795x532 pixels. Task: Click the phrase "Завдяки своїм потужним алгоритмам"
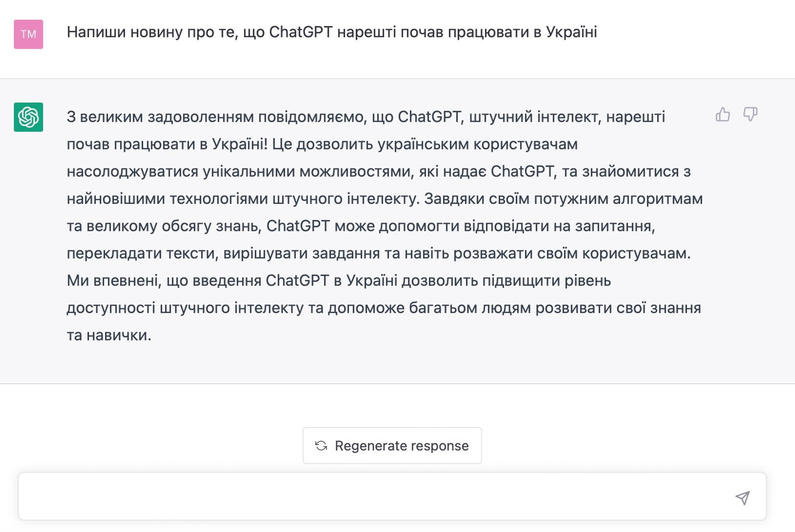tap(563, 199)
